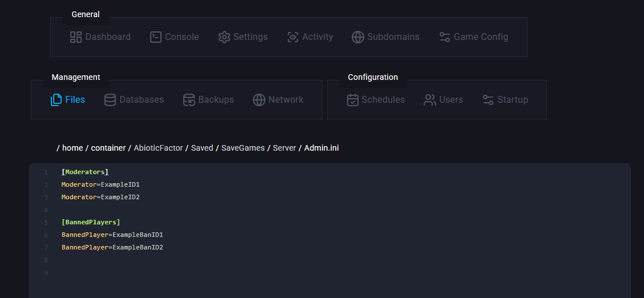Go to the container breadcrumb folder
The image size is (644, 298).
coord(108,148)
